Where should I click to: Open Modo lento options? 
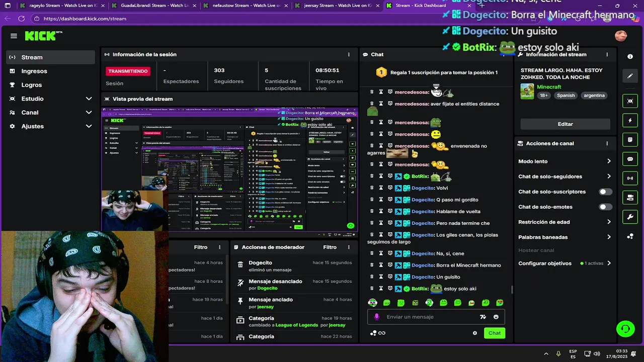click(565, 161)
